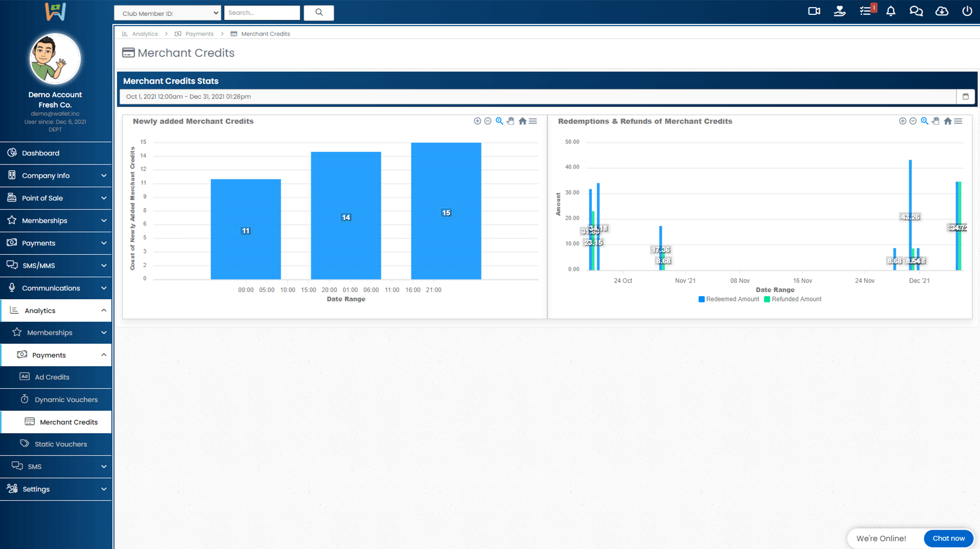Open Static Vouchers in sidebar
Viewport: 980px width, 549px height.
[61, 444]
